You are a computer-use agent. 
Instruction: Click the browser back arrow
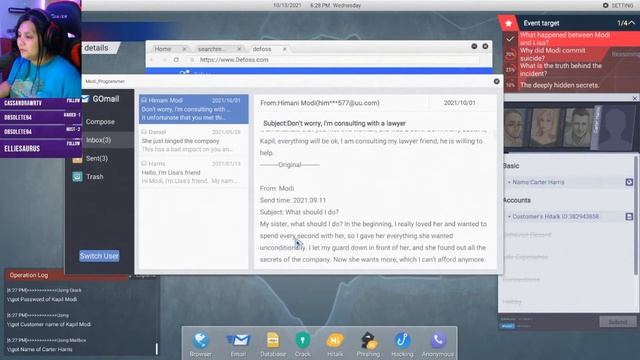click(152, 60)
